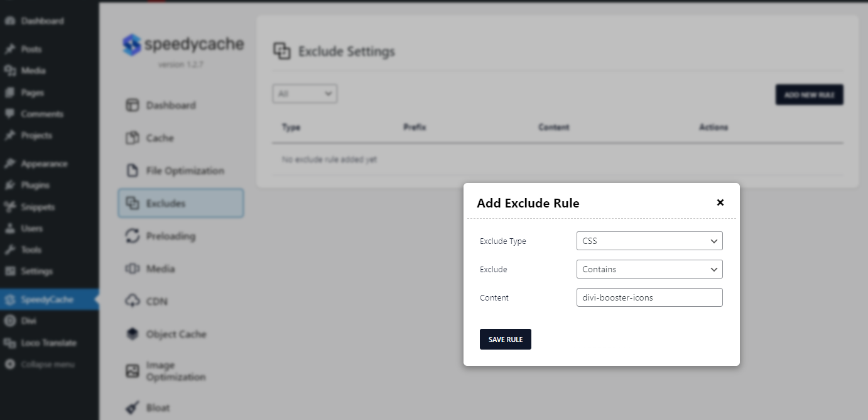
Task: Open Bloat section label
Action: tap(158, 407)
